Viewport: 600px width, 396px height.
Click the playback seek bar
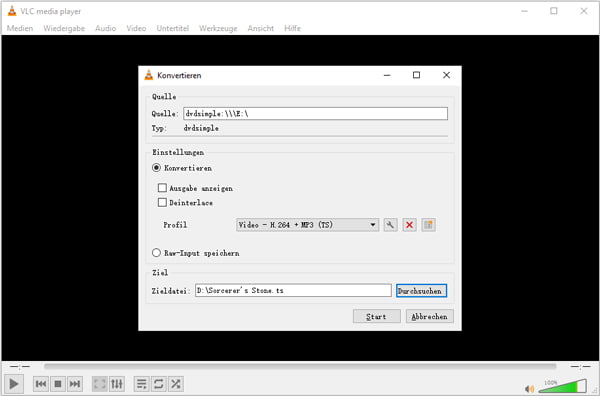[x=300, y=366]
